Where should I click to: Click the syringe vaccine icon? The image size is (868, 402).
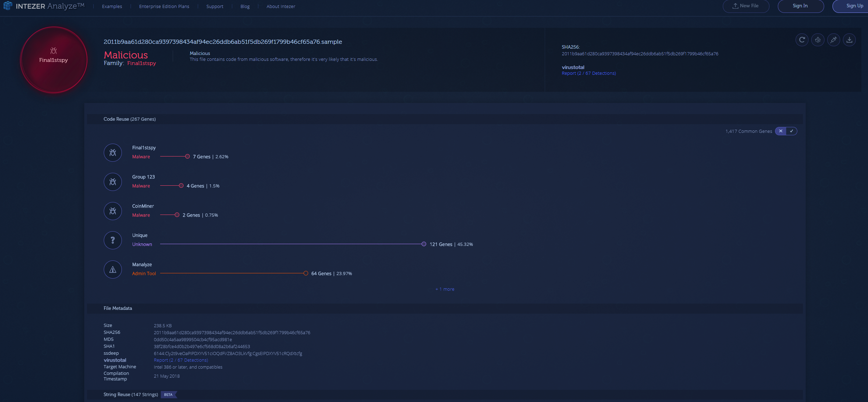coord(834,40)
